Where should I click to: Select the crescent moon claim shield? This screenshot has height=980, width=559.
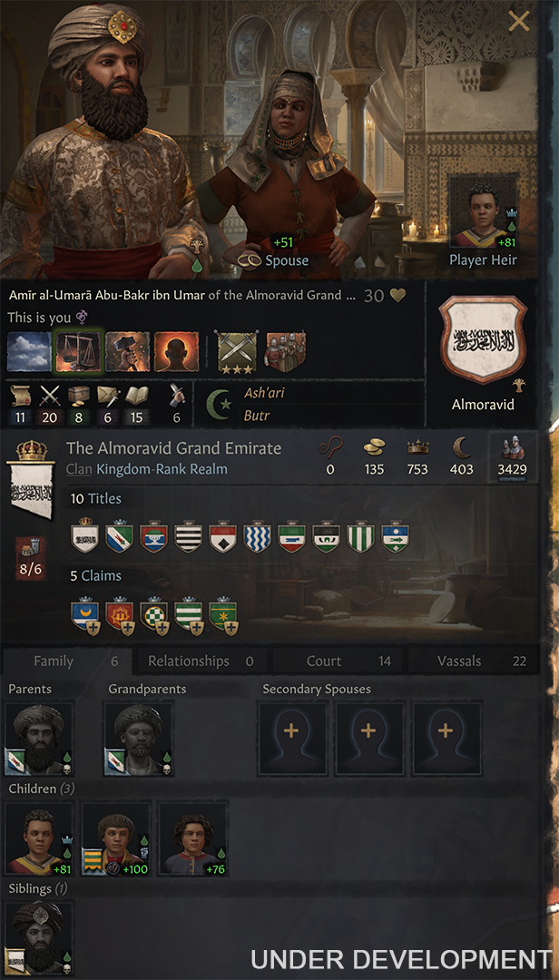(x=84, y=616)
